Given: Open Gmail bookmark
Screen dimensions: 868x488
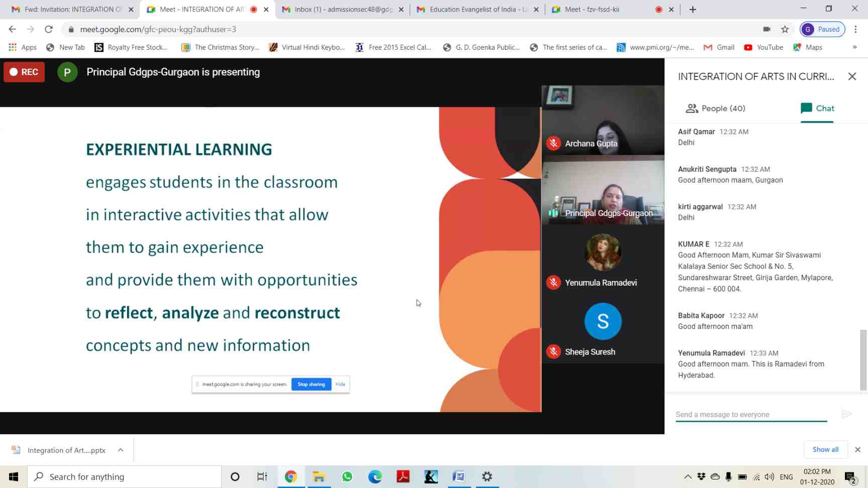Looking at the screenshot, I should click(x=719, y=47).
